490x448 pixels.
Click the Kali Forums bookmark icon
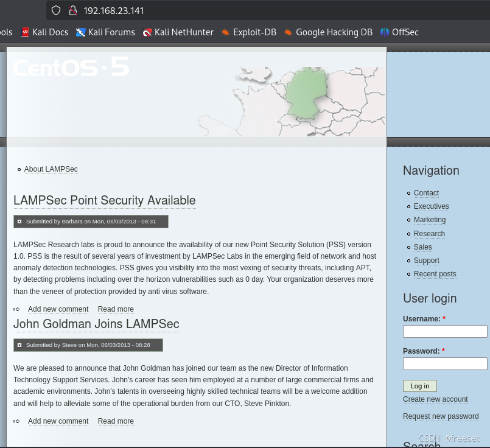coord(80,32)
